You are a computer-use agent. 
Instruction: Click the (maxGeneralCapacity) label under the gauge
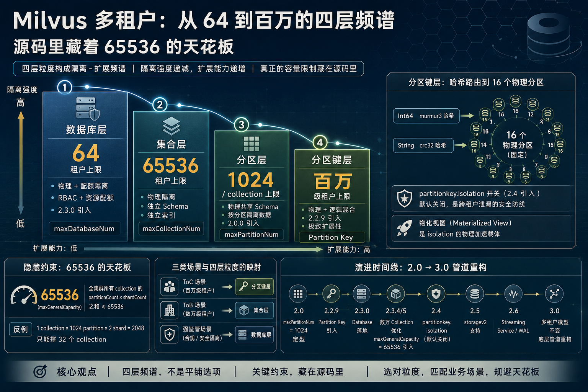click(x=60, y=307)
